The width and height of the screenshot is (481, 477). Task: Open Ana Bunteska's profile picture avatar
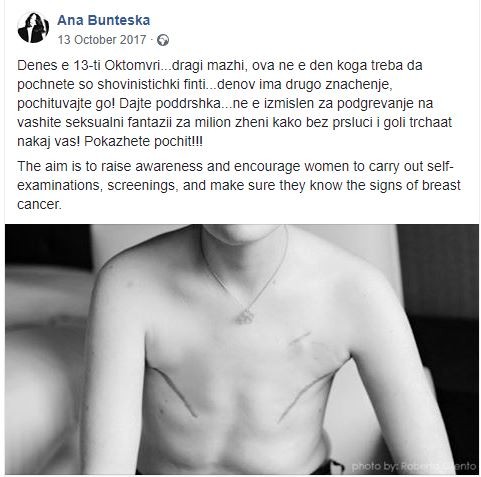point(33,28)
